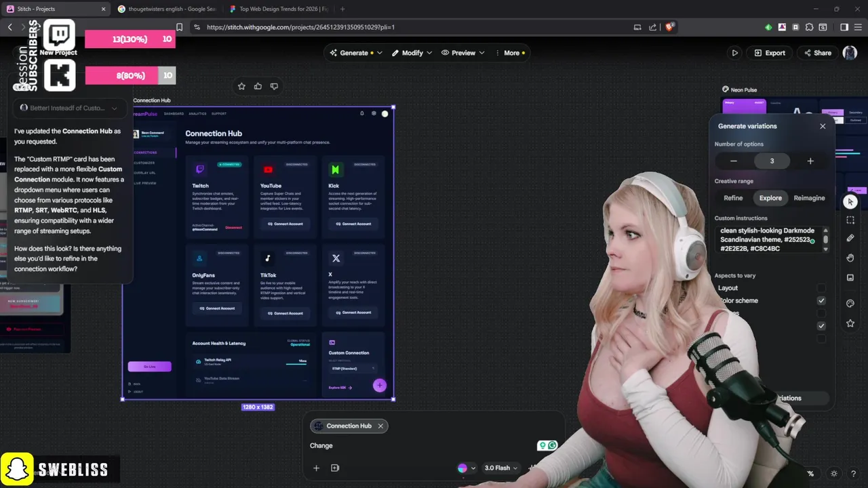Click the Share button
The width and height of the screenshot is (868, 488).
[x=817, y=53]
